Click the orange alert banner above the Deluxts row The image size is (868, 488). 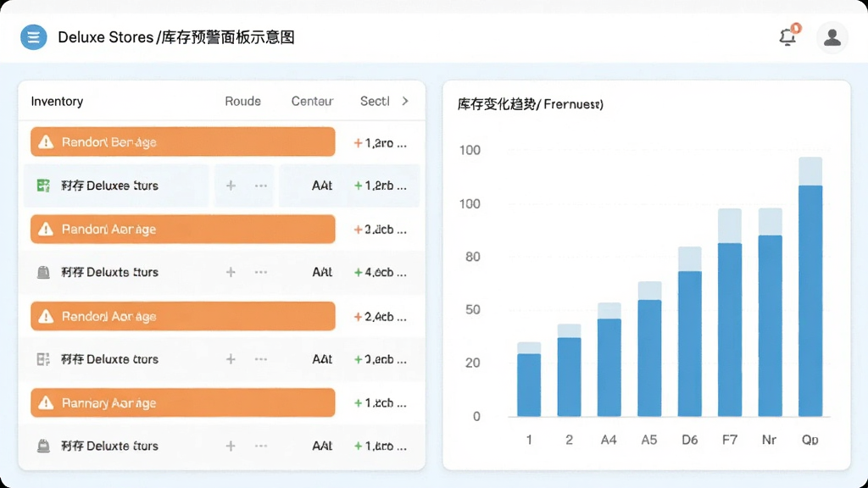point(183,229)
